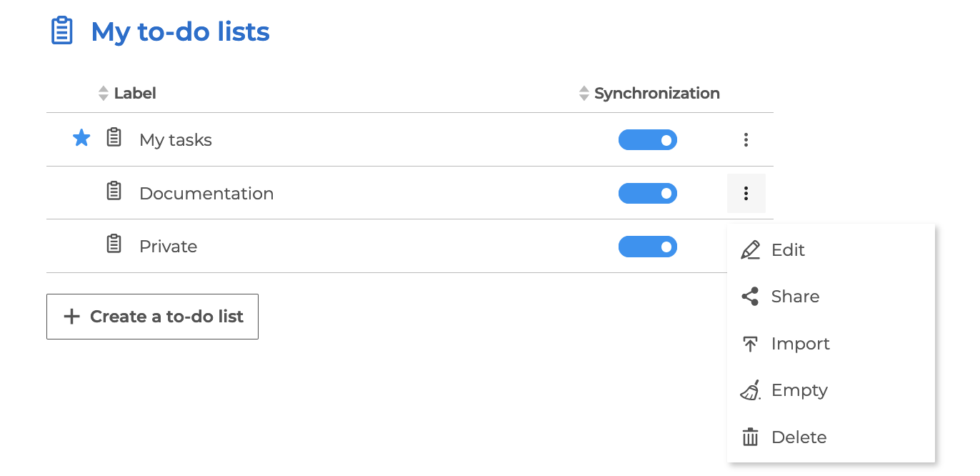Select the Empty menu entry
This screenshot has width=980, height=476.
point(799,390)
